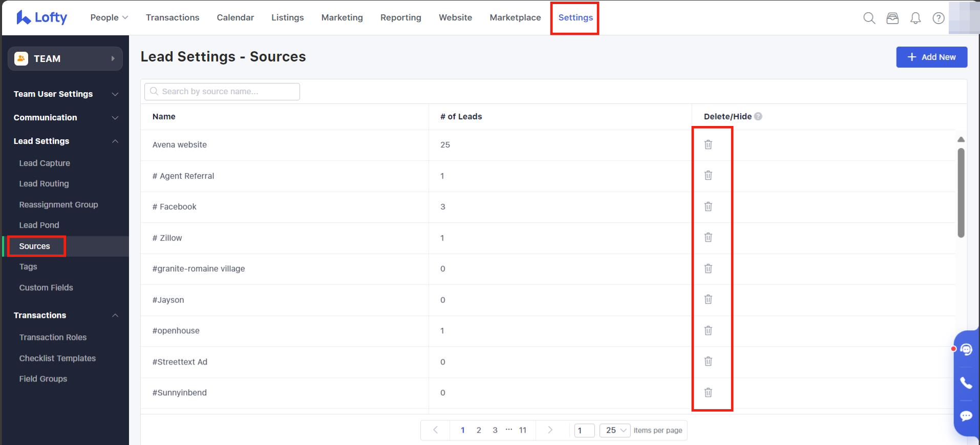Delete the Avena website source

click(x=708, y=144)
